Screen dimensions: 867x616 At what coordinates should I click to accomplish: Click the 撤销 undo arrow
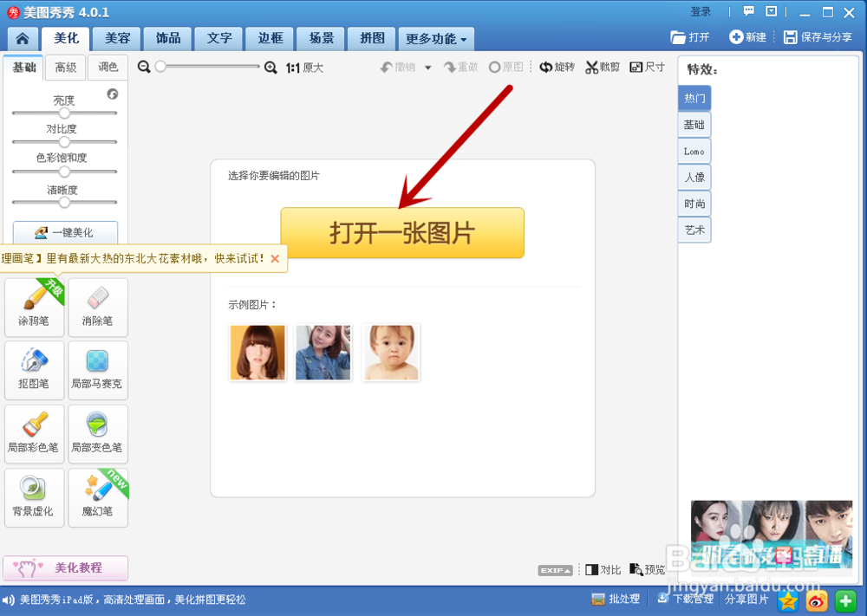click(x=398, y=67)
